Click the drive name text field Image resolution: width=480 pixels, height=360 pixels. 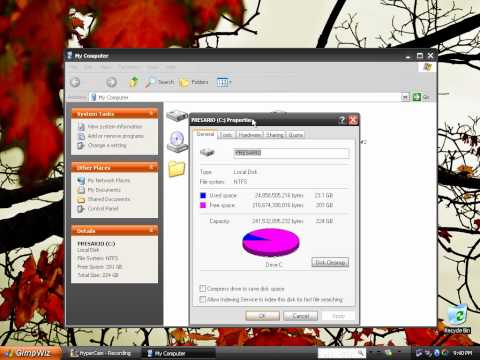[291, 153]
